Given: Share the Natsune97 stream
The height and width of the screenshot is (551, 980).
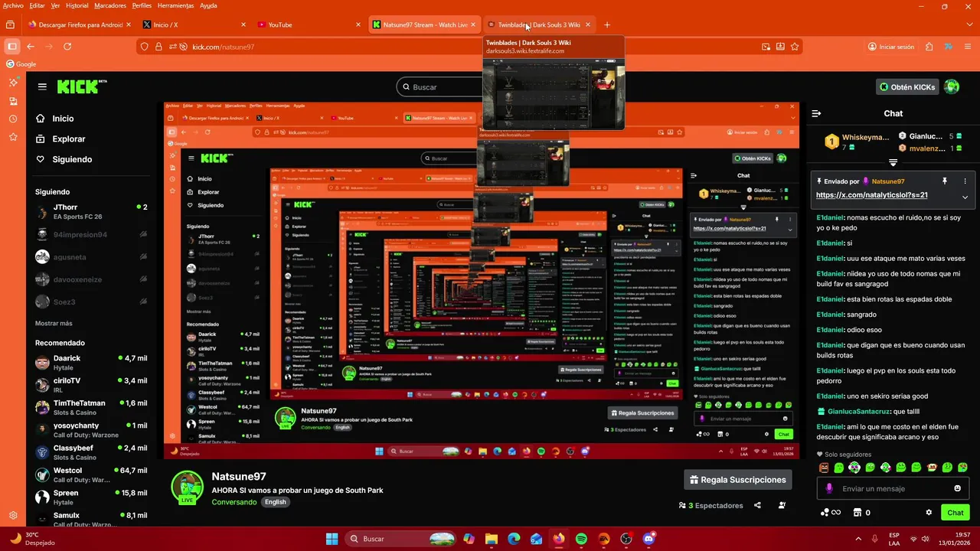Looking at the screenshot, I should pyautogui.click(x=757, y=505).
